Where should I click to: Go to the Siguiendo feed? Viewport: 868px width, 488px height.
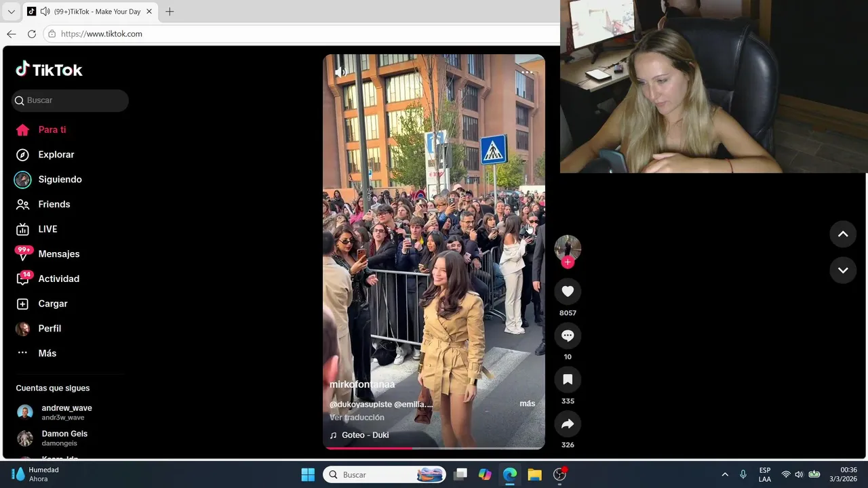point(49,180)
